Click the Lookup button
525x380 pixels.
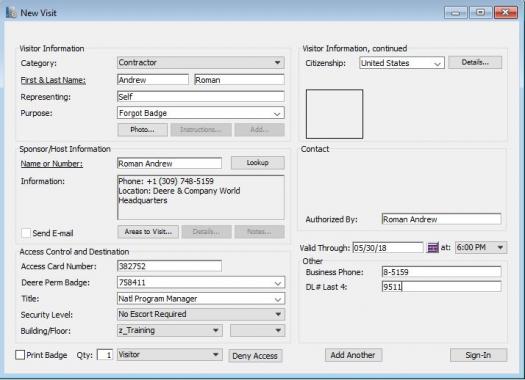258,163
